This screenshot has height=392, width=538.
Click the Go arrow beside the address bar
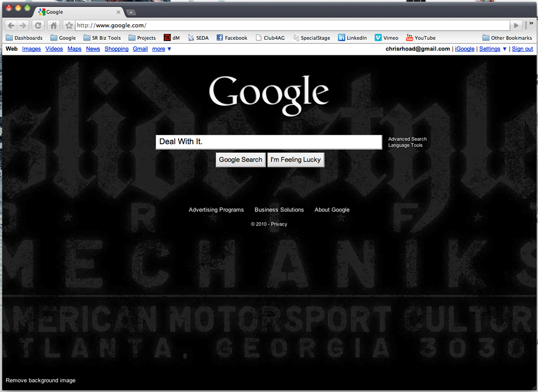point(516,25)
